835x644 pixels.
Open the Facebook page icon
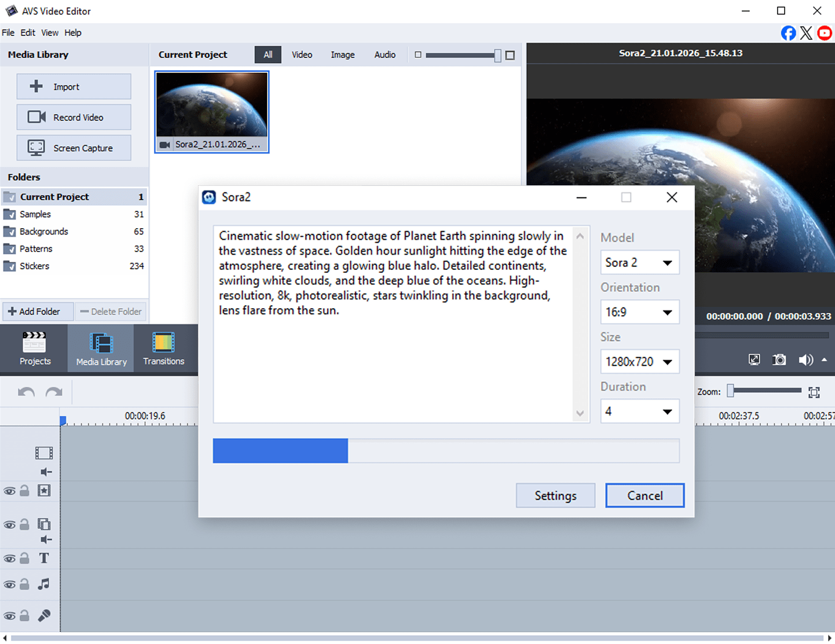[x=788, y=33]
